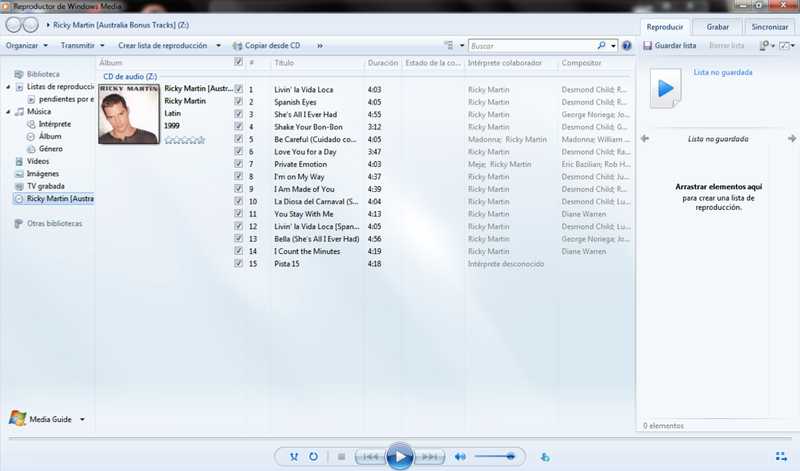The height and width of the screenshot is (471, 800).
Task: Open the view options dropdown arrow
Action: tap(462, 45)
